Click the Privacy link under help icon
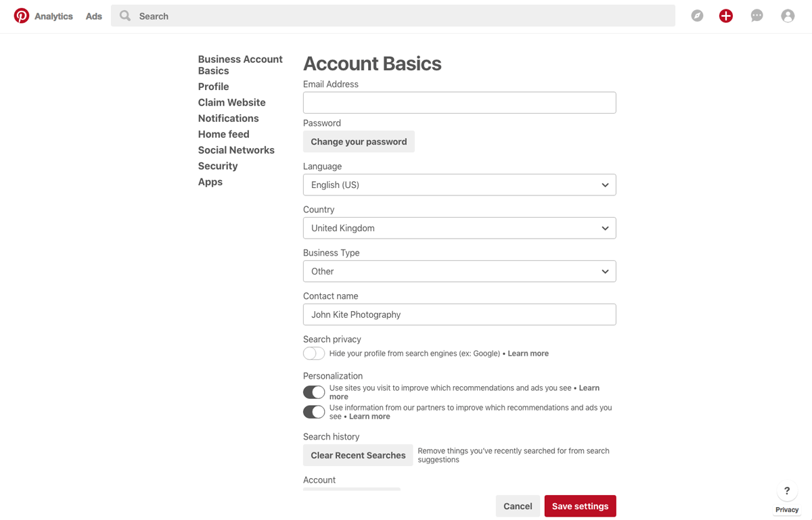 click(x=787, y=511)
